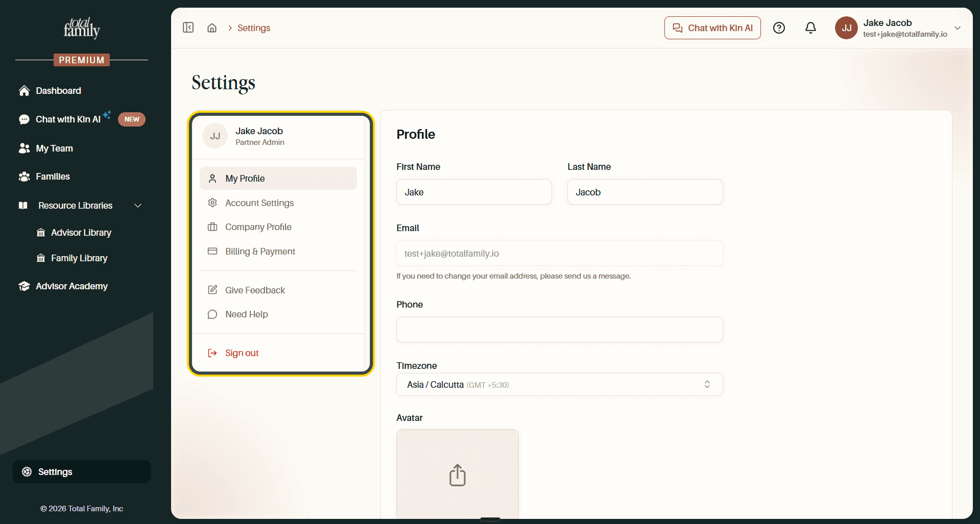Collapse the Resource Libraries chevron
This screenshot has height=524, width=980.
coord(138,206)
